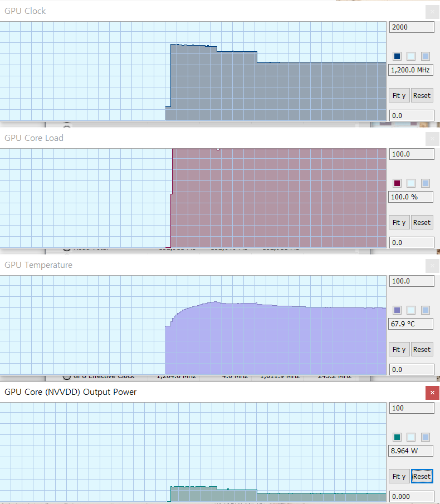Edit GPU Core Load minimum field 0.0
The height and width of the screenshot is (504, 440).
[412, 242]
